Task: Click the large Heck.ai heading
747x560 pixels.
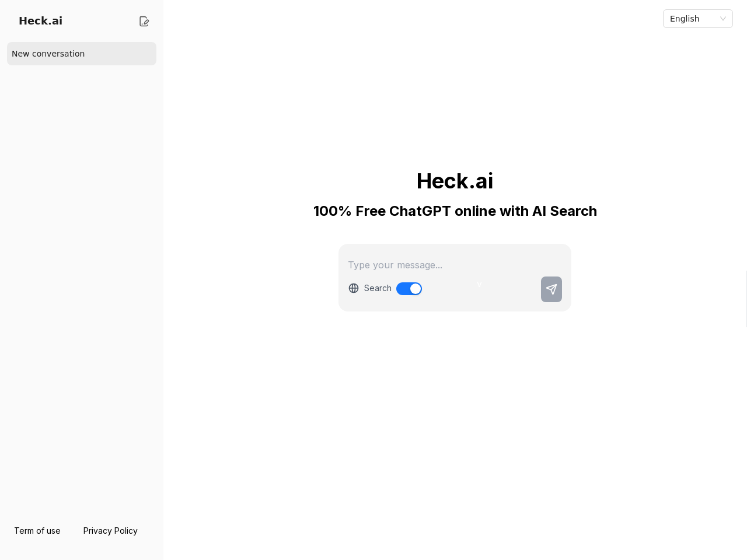Action: 455,181
